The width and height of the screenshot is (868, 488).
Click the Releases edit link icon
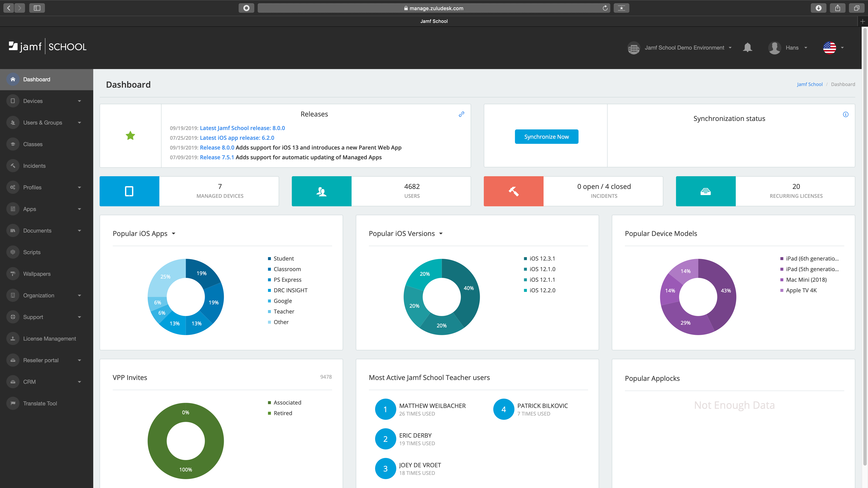pyautogui.click(x=461, y=114)
